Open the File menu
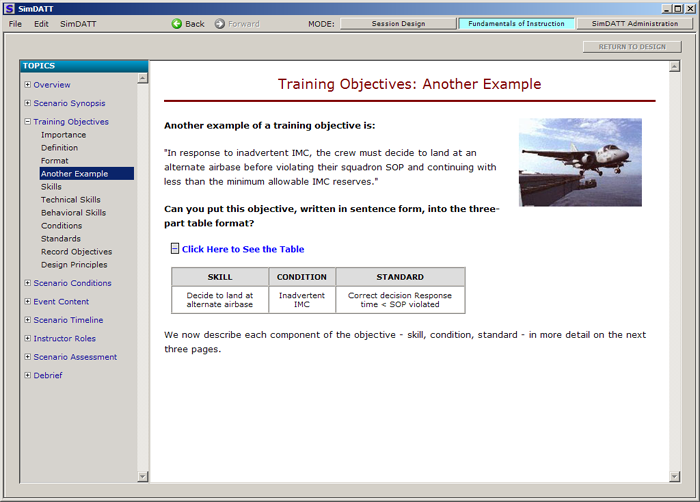 tap(15, 23)
